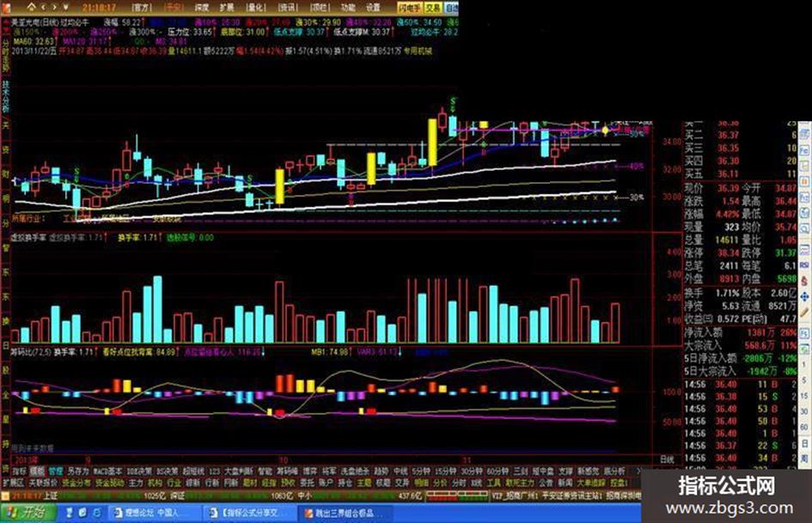
Task: Click the 买五 36.11 order row
Action: (740, 174)
